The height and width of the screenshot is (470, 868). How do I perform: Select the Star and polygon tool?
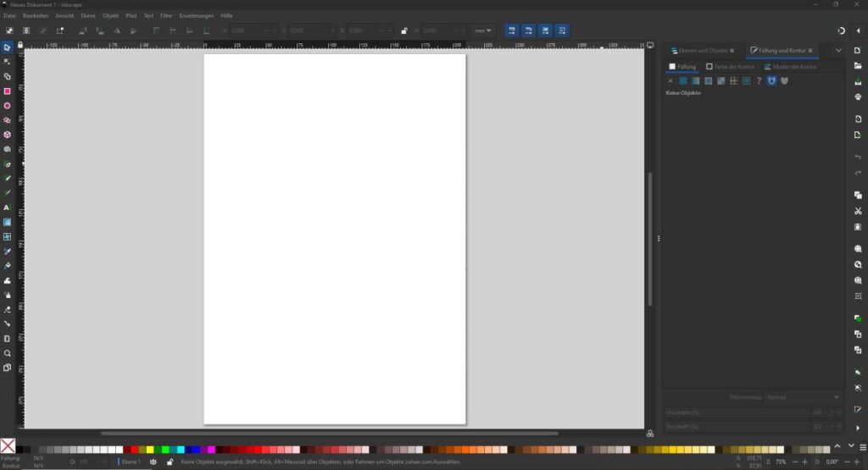(x=7, y=120)
